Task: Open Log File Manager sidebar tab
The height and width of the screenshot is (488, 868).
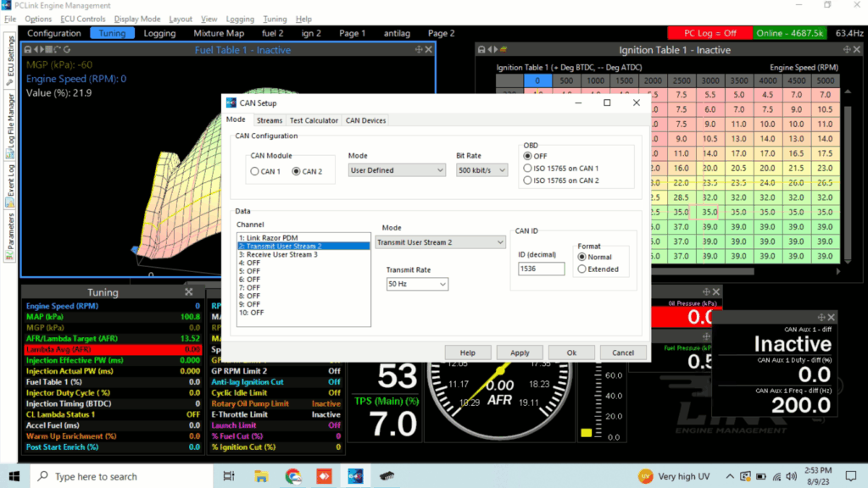Action: click(x=10, y=125)
